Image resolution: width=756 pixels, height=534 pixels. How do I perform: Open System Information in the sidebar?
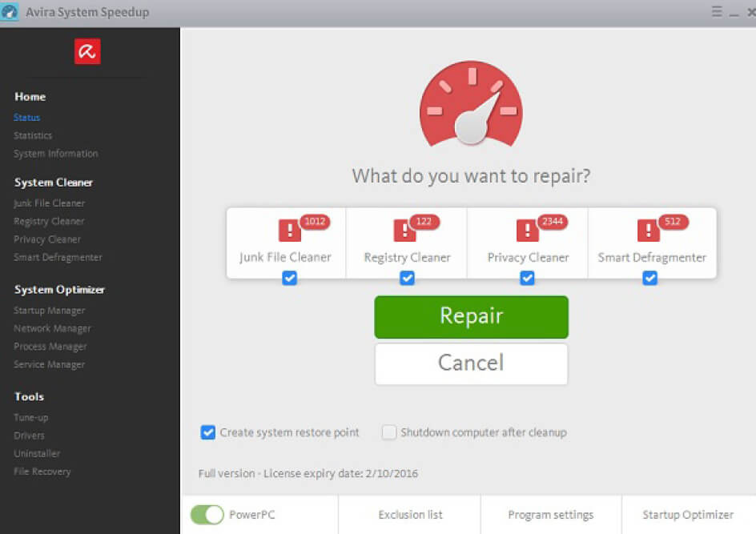[x=56, y=154]
